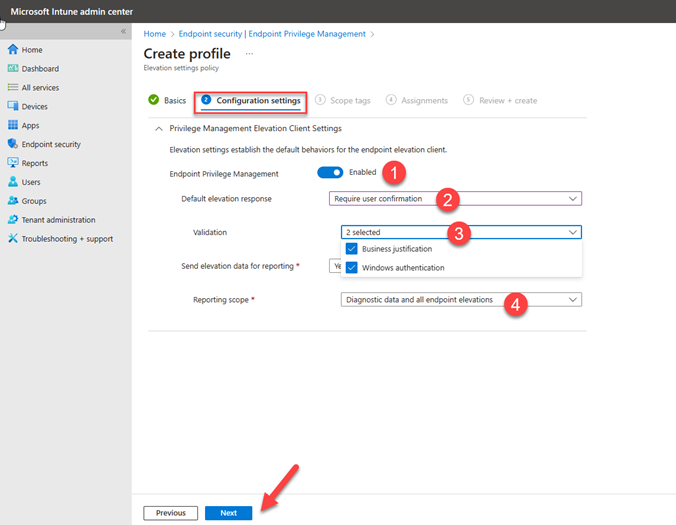This screenshot has height=525, width=676.
Task: Click the Microsoft Intune admin center title
Action: [x=72, y=12]
